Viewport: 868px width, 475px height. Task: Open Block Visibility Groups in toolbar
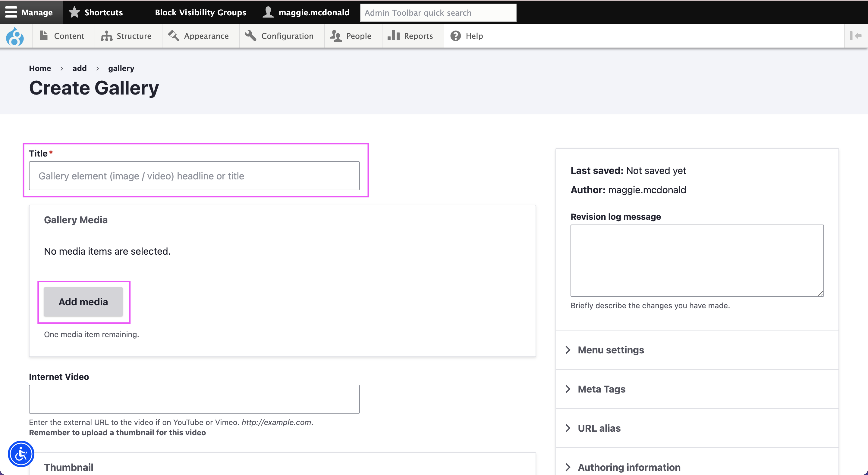pos(200,12)
